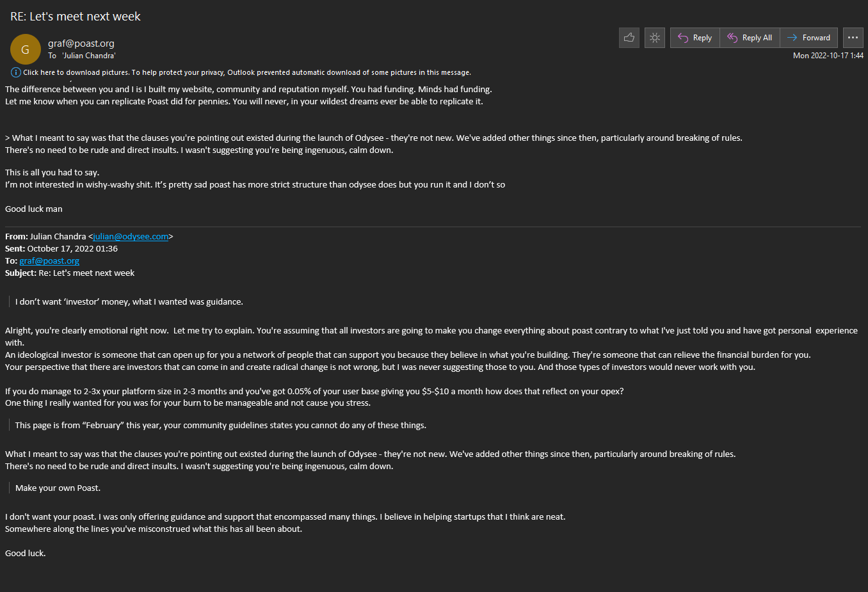868x592 pixels.
Task: Open the julian@odysee.com email link
Action: coord(131,237)
